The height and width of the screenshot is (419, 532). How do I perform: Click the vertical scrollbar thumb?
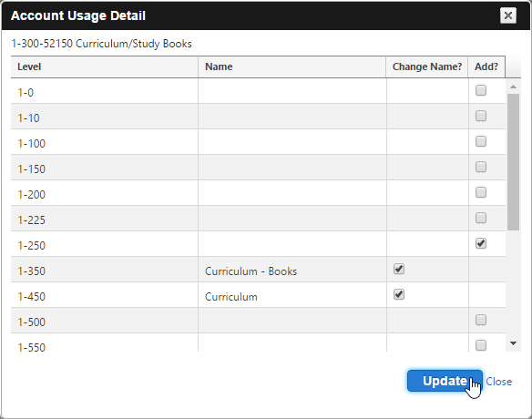click(514, 162)
